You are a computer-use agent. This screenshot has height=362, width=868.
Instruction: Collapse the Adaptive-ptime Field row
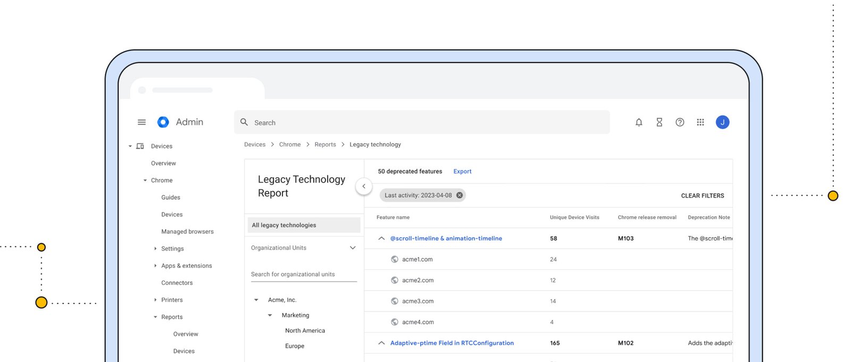(x=381, y=343)
